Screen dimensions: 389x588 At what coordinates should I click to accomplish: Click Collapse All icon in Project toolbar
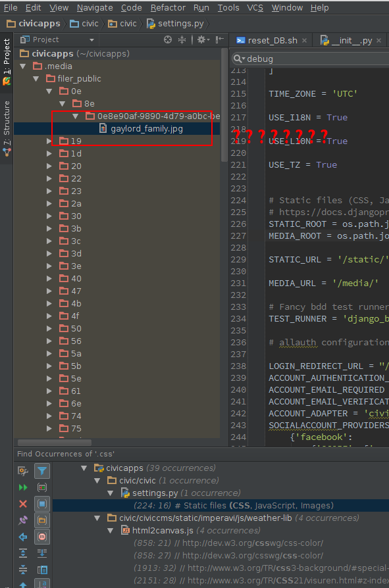point(182,39)
